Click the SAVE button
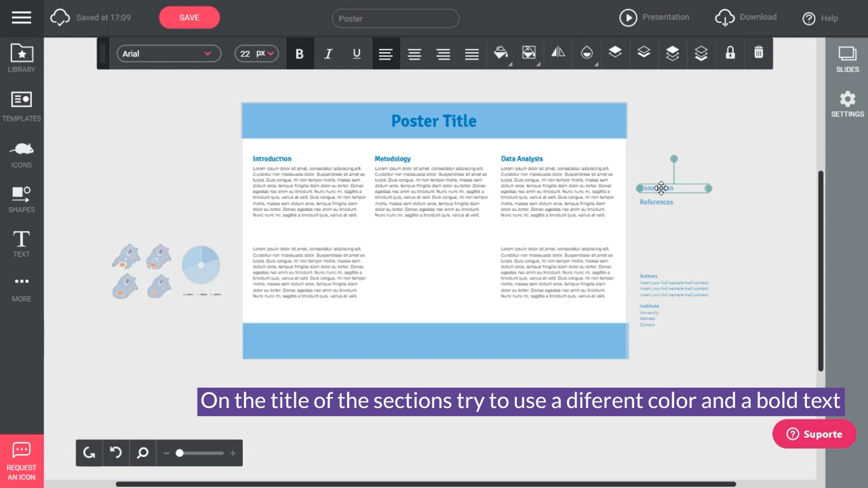 click(189, 17)
